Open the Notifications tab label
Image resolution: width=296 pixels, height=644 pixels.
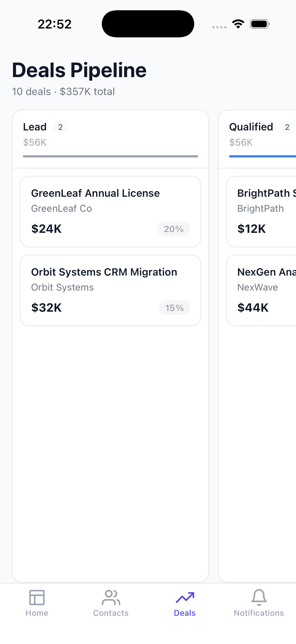click(259, 613)
